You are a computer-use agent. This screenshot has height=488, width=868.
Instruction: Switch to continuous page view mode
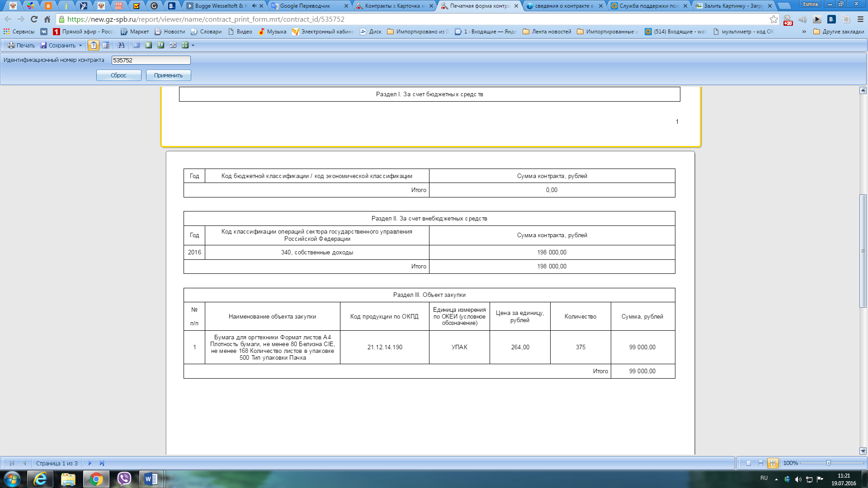click(x=761, y=463)
